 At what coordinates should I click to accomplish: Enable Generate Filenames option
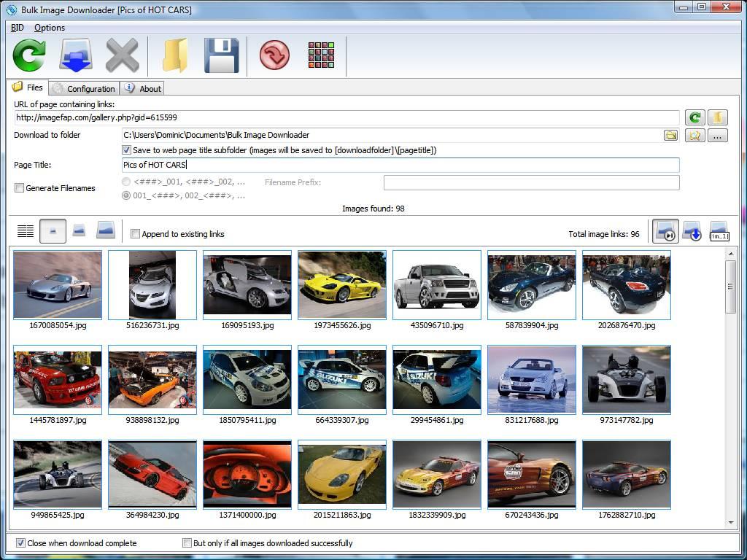18,188
